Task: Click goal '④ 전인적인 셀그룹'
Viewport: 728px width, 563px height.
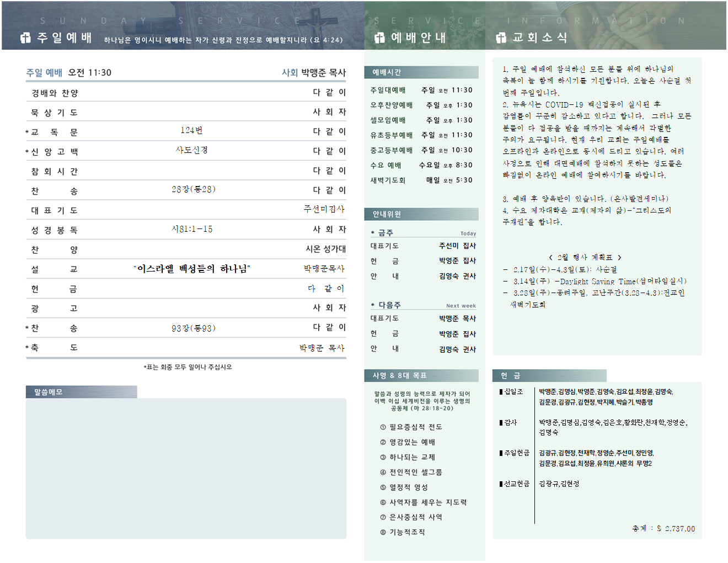Action: [x=411, y=472]
